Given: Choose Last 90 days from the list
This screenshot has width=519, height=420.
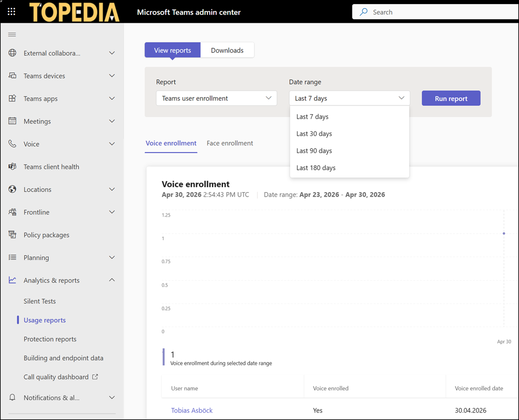Looking at the screenshot, I should tap(349, 151).
